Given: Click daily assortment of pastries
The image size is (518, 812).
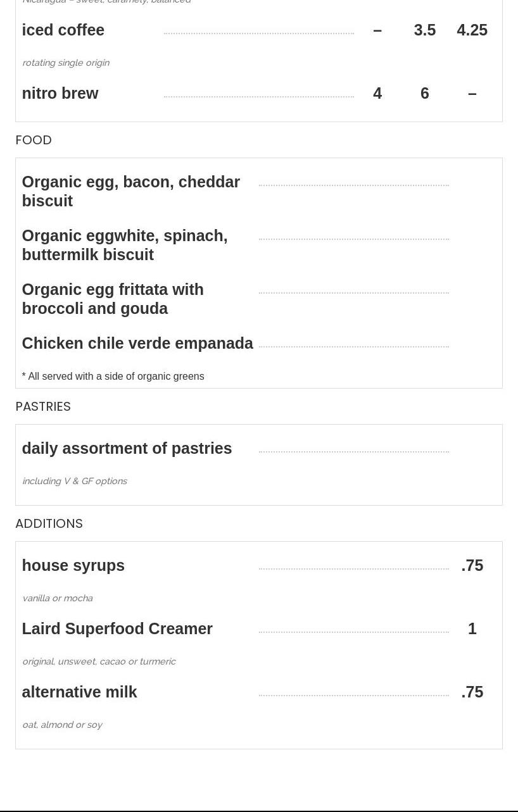Looking at the screenshot, I should coord(127,448).
